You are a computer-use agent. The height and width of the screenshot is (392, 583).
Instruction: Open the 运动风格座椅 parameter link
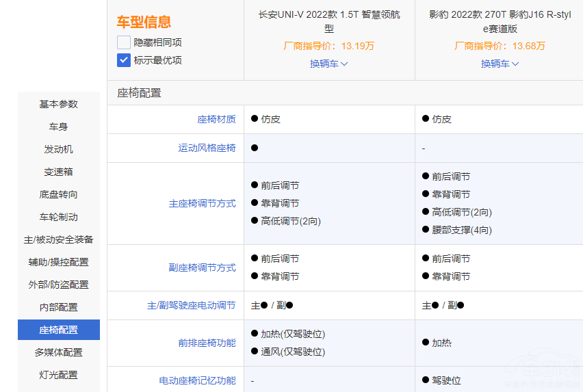click(x=207, y=148)
